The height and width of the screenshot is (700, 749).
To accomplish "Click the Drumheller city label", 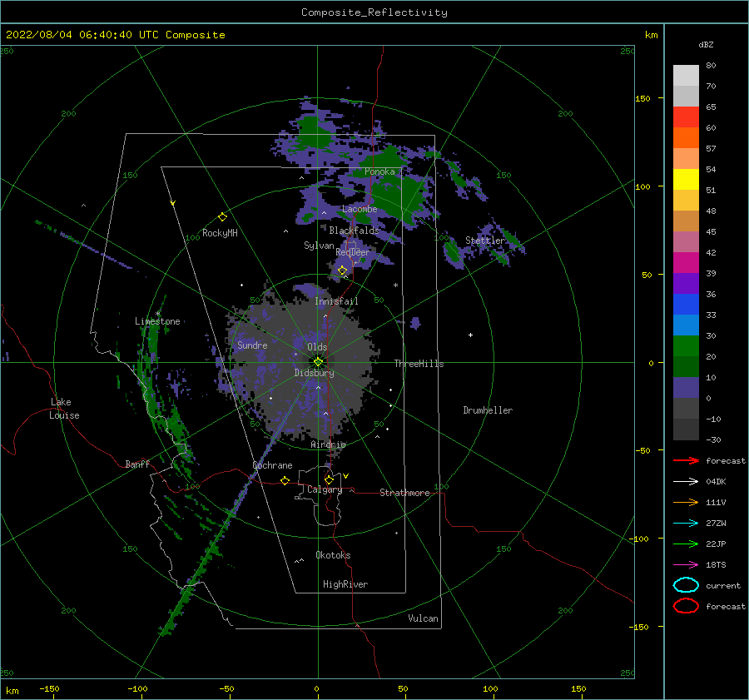I will [488, 410].
